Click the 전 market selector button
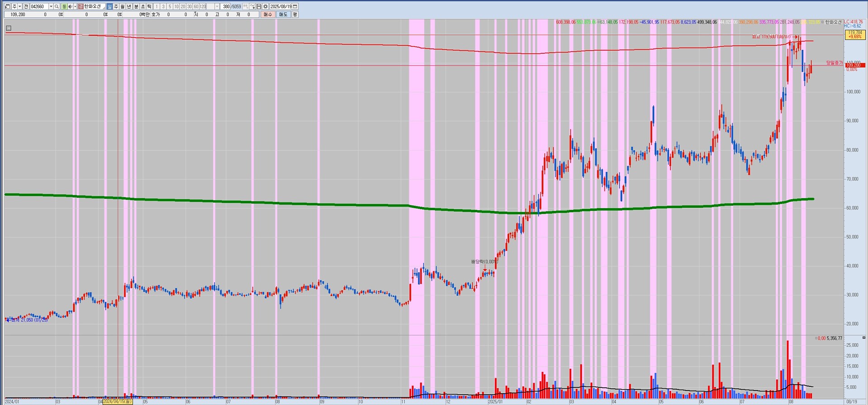 (26, 6)
